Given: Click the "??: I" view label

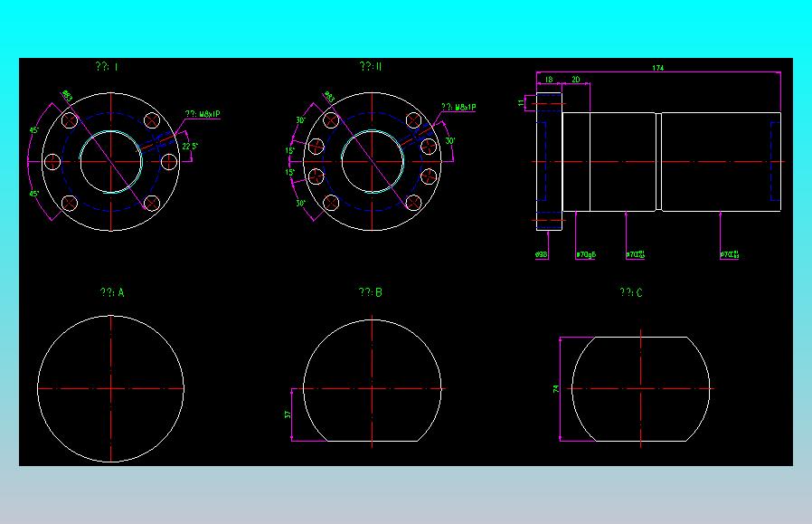Looking at the screenshot, I should [107, 67].
